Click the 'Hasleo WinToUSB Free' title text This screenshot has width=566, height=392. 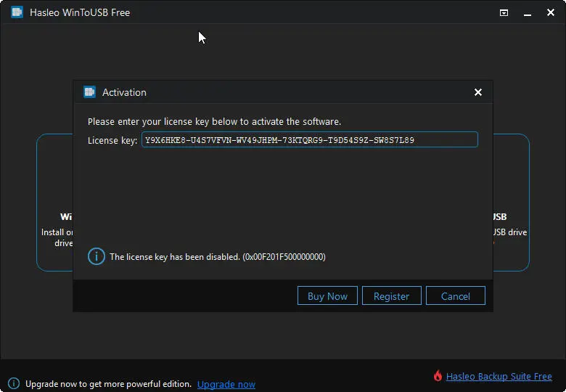[80, 12]
